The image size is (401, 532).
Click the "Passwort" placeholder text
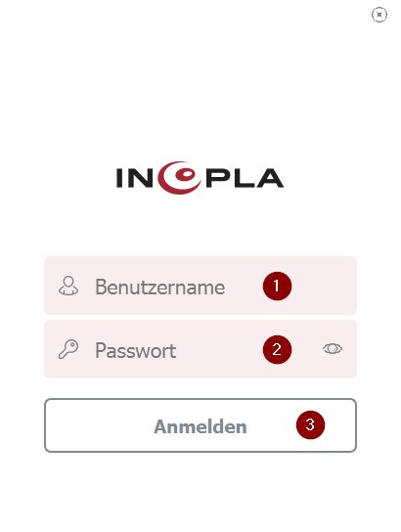click(x=135, y=350)
